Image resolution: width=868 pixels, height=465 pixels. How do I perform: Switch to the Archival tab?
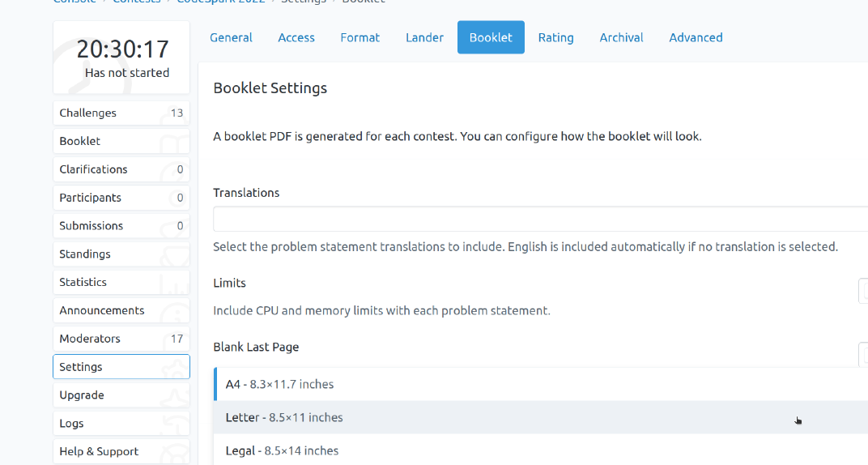pos(621,37)
